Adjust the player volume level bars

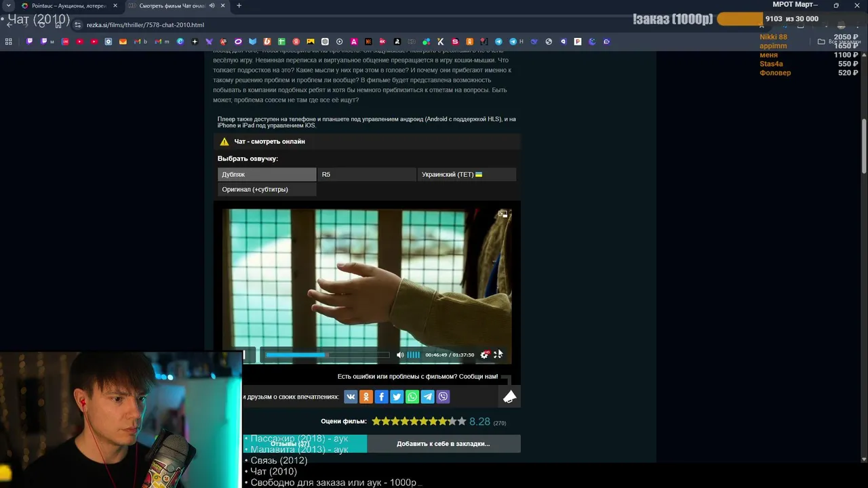(x=413, y=354)
